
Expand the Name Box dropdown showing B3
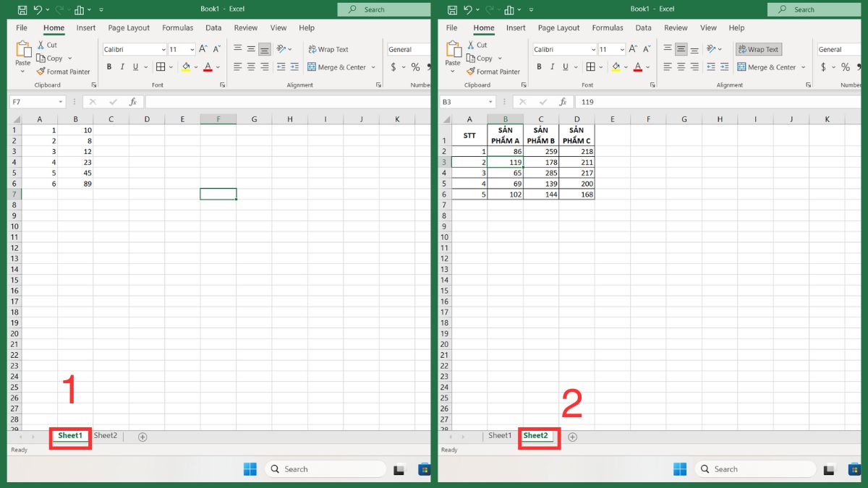coord(490,102)
